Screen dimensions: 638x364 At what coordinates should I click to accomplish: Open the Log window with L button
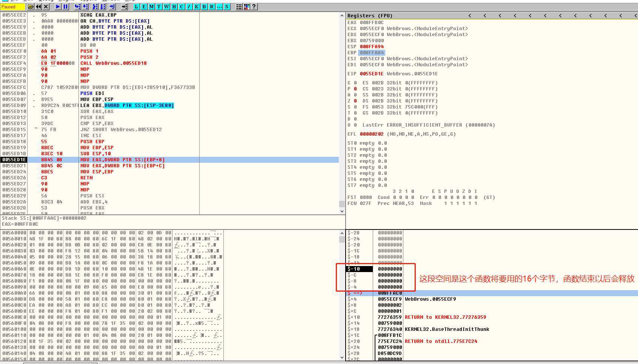[136, 7]
